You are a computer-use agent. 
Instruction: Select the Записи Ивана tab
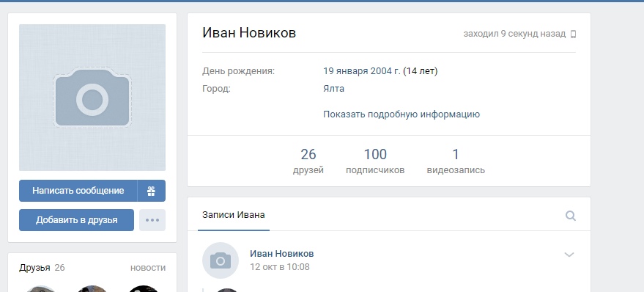[233, 215]
